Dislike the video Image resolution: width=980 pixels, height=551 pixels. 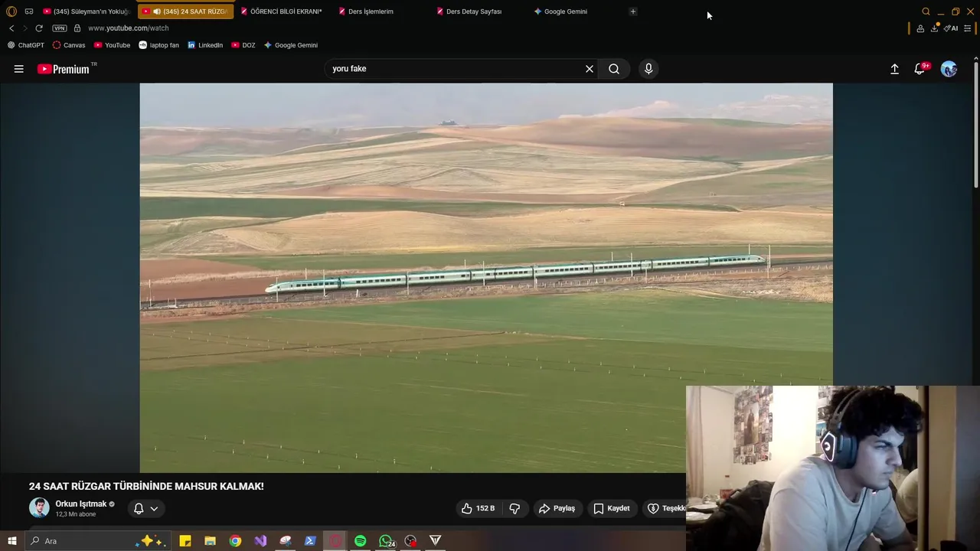[514, 508]
